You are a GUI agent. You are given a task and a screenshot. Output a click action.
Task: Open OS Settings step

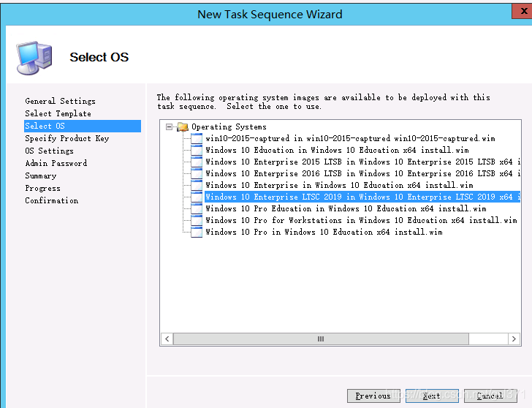coord(49,151)
